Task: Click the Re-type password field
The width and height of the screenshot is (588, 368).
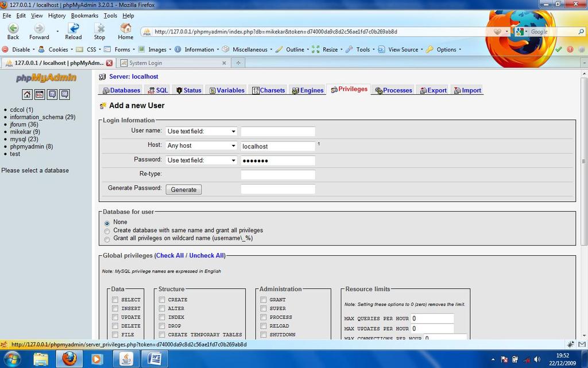Action: 278,175
